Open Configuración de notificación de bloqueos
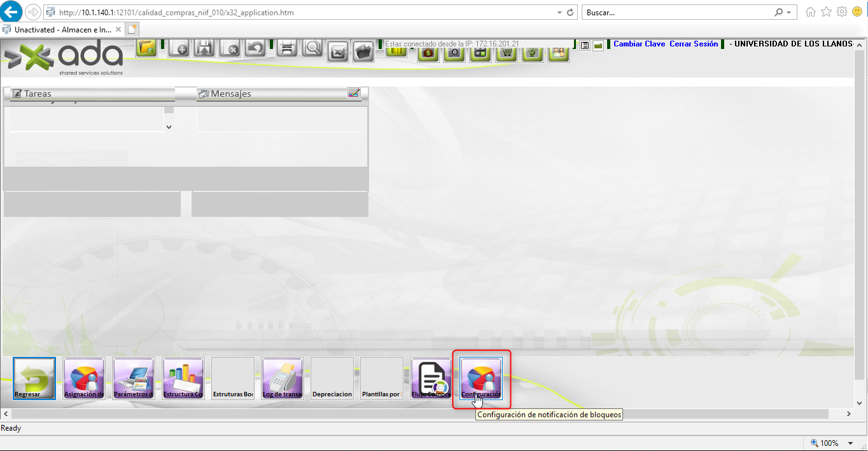This screenshot has width=868, height=451. click(x=481, y=378)
